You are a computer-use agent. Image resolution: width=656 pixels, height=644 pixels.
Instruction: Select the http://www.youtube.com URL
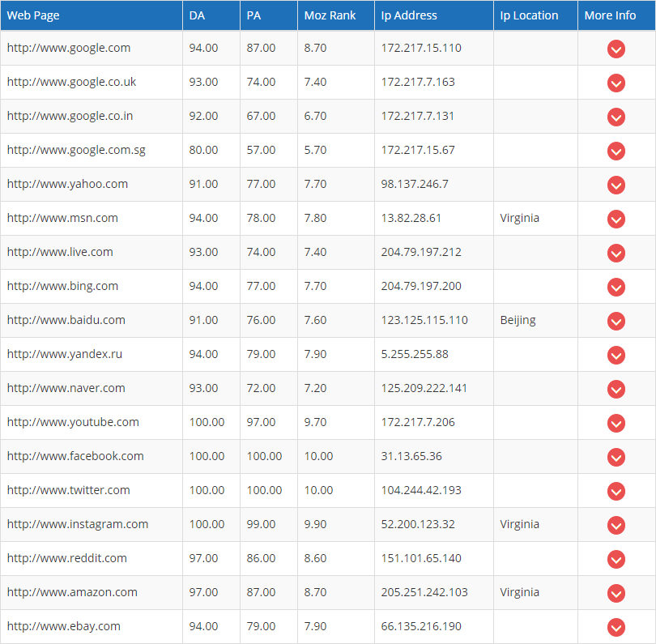click(73, 422)
